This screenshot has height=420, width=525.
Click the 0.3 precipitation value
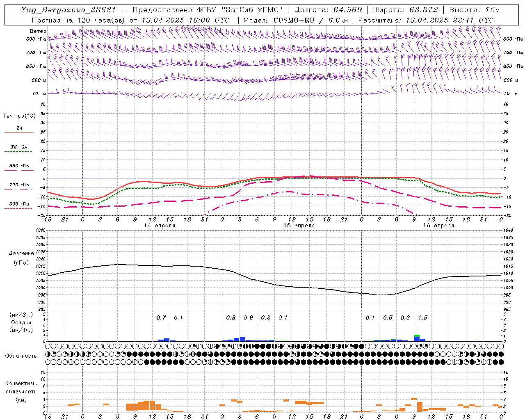(x=405, y=317)
